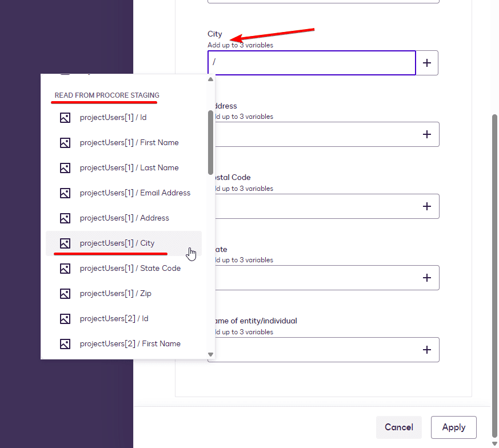Click the icon next to projectUsers[1] / First Name
The image size is (499, 448).
(x=65, y=143)
